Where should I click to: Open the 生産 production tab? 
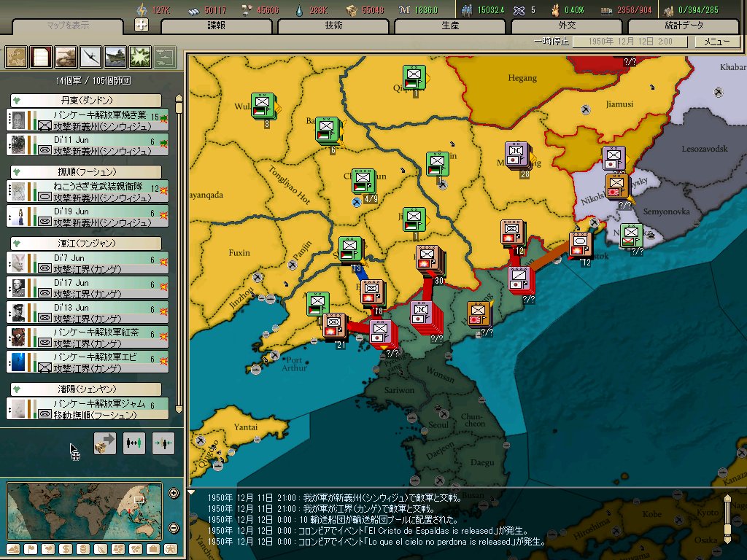pyautogui.click(x=450, y=26)
